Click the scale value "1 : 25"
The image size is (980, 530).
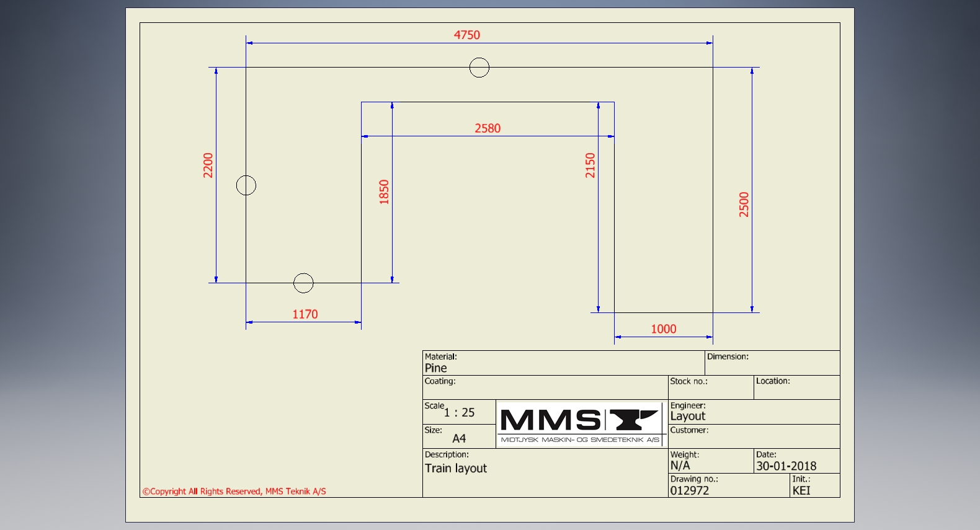[x=460, y=413]
